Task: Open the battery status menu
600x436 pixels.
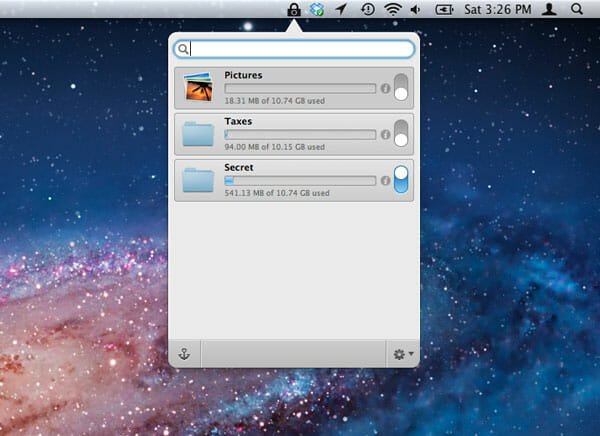Action: coord(444,9)
